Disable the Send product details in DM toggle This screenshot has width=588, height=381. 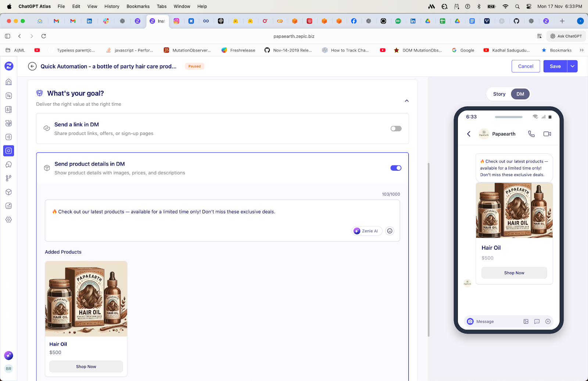396,168
